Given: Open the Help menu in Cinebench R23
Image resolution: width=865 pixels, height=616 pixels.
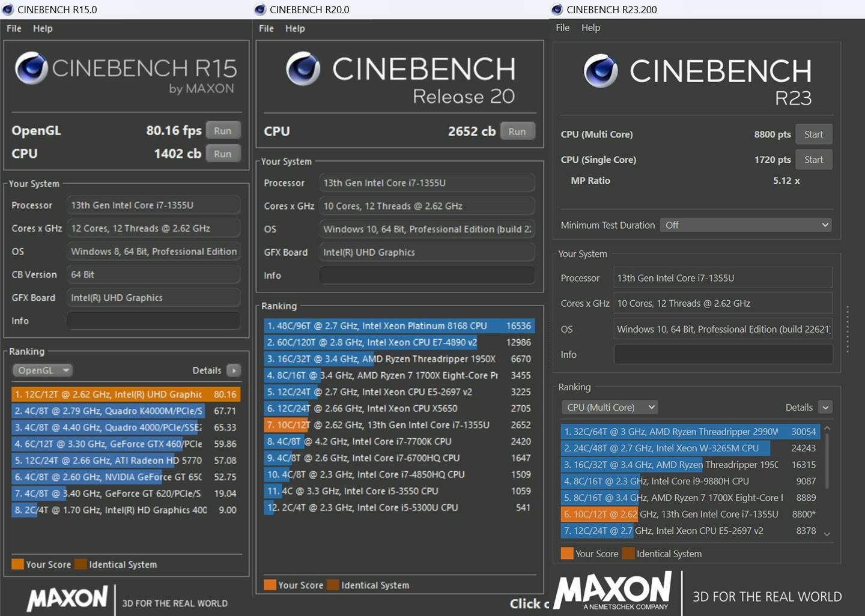Looking at the screenshot, I should pos(590,28).
